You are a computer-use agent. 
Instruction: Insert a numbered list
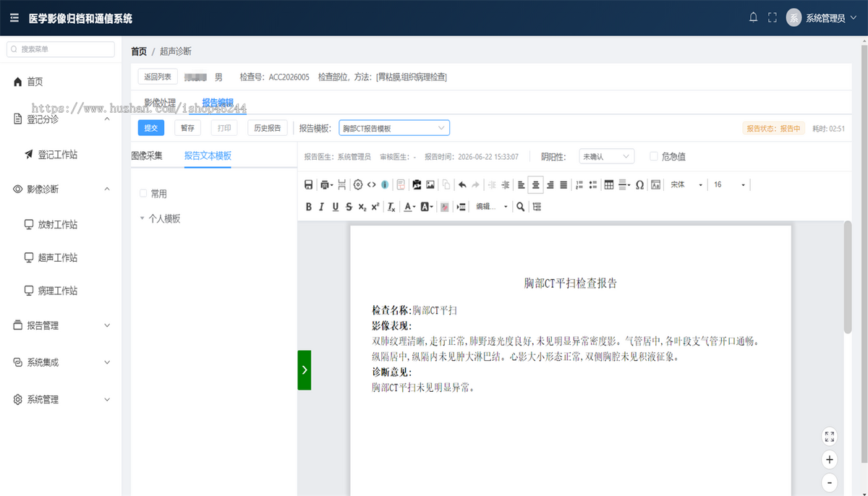[579, 185]
